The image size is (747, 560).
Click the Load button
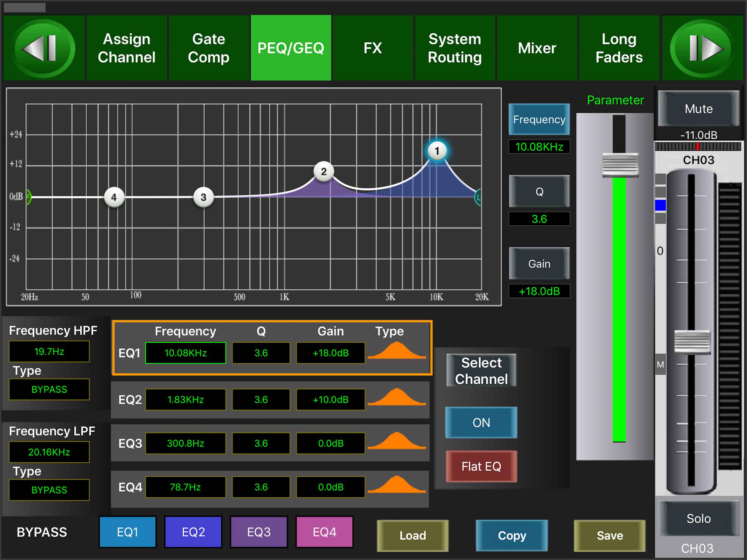[413, 535]
